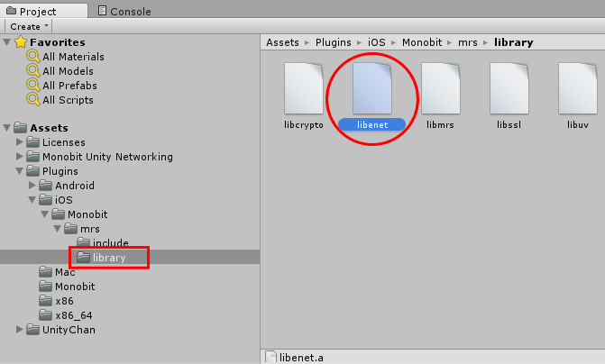Screen dimensions: 605x364
Task: Select the libenet library file
Action: 372,88
